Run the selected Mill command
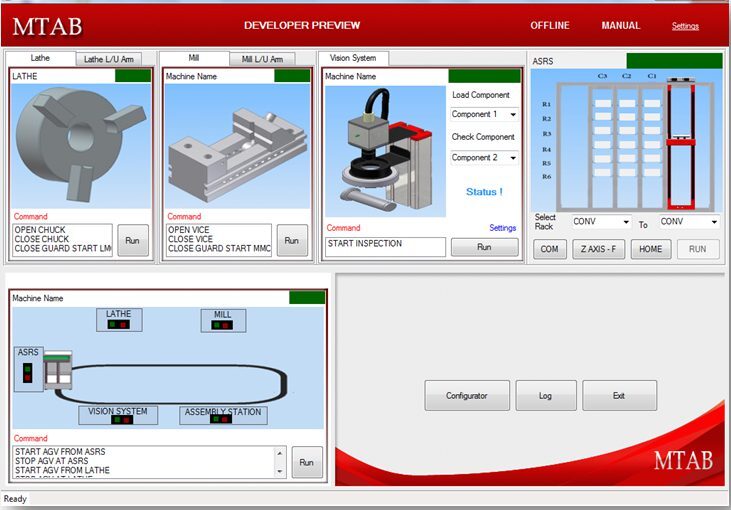Image resolution: width=731 pixels, height=510 pixels. pos(292,241)
